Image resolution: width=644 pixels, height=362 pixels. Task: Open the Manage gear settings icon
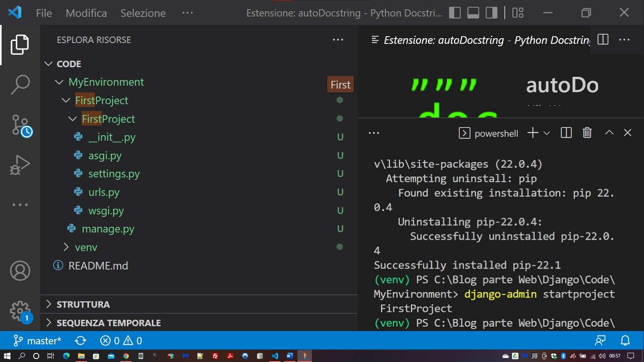click(21, 312)
